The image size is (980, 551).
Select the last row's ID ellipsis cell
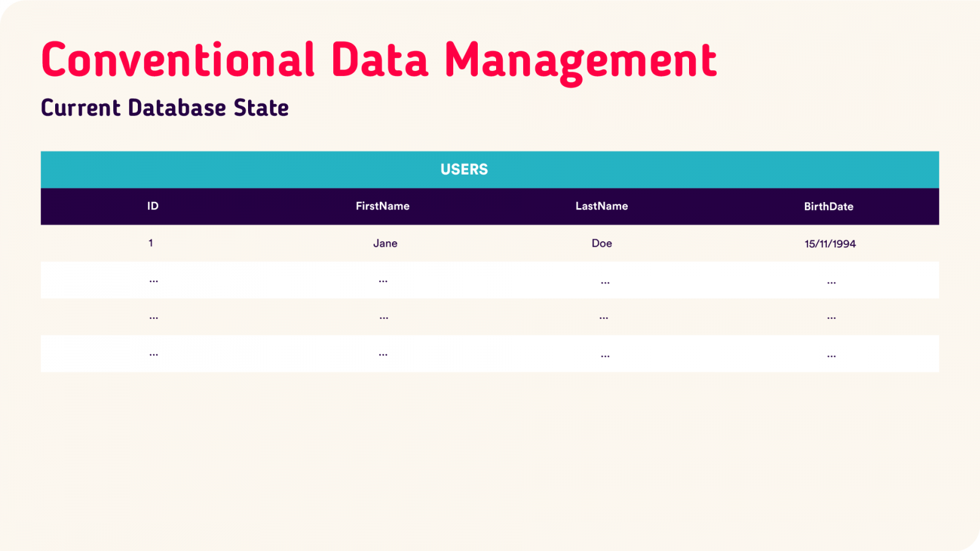(153, 354)
